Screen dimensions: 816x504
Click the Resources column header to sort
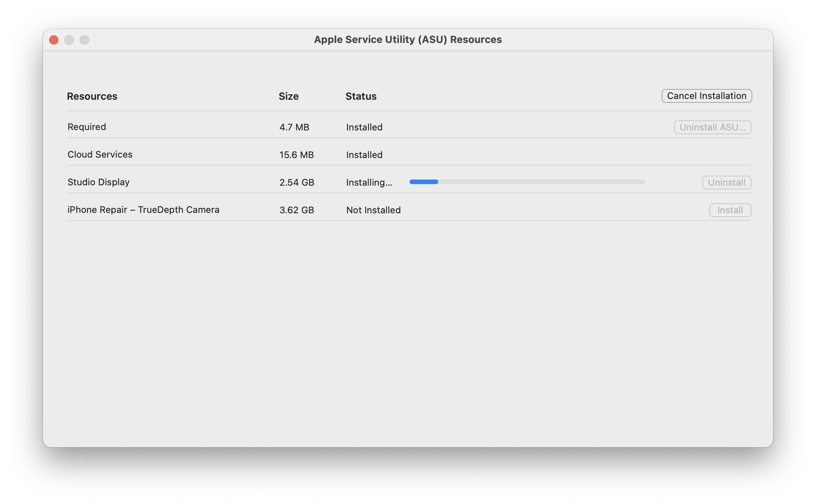click(x=92, y=96)
